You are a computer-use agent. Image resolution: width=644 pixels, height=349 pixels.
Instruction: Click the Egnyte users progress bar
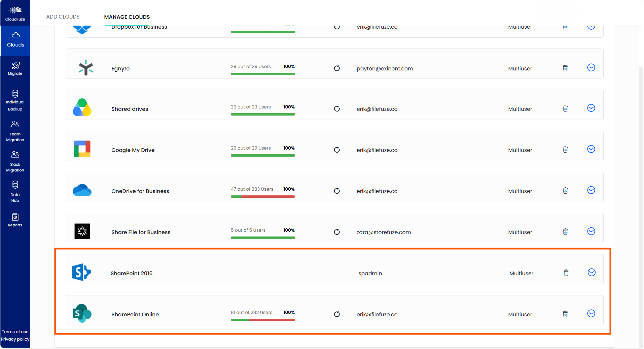[x=263, y=74]
